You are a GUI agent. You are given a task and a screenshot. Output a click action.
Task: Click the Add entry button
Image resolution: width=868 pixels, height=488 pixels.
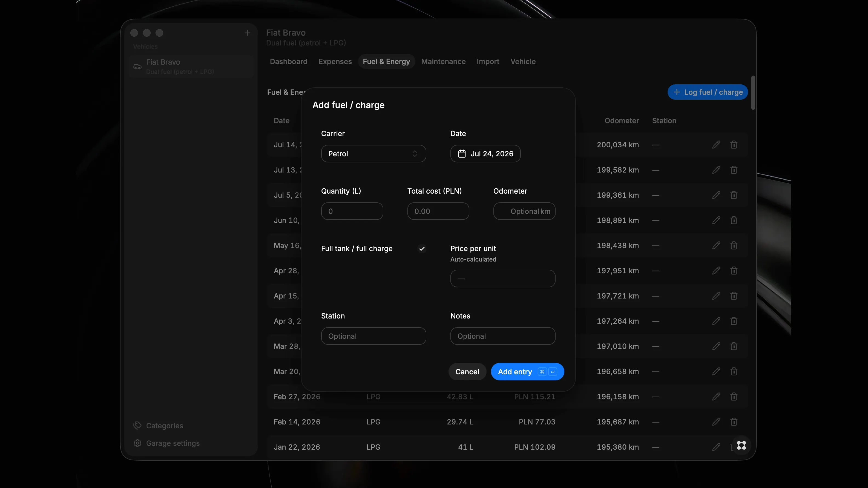click(527, 372)
